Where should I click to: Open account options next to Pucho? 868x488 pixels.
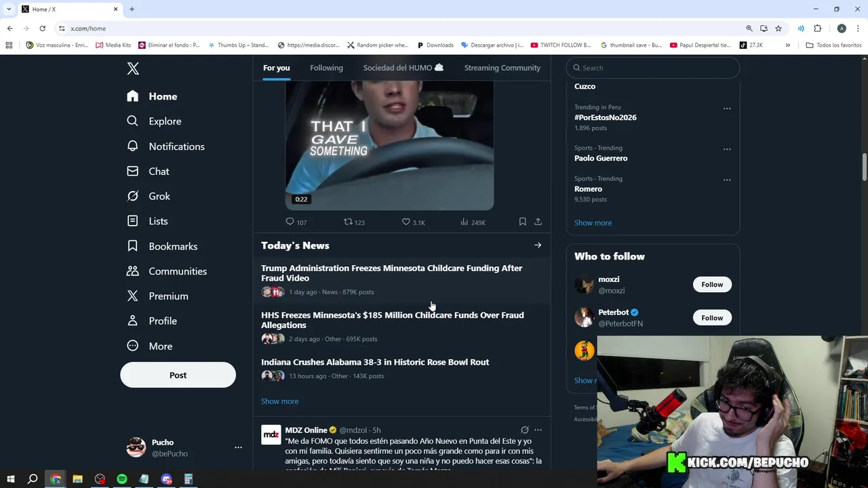click(x=238, y=447)
